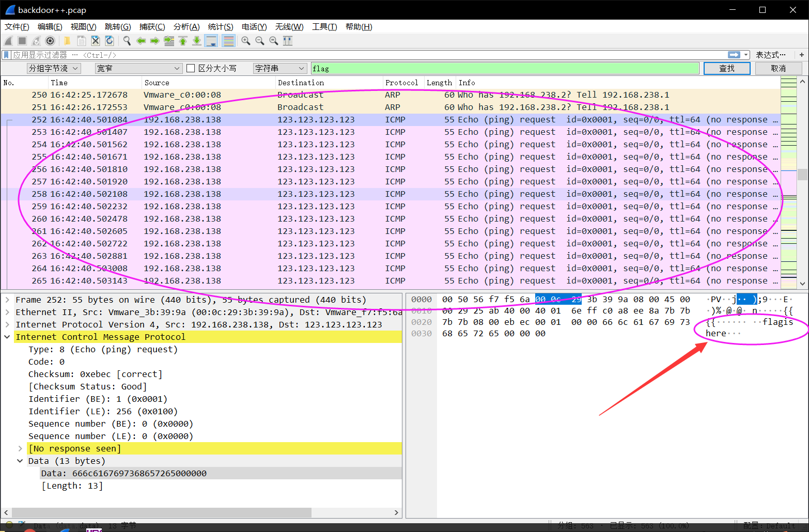Open a capture file
This screenshot has height=532, width=809.
tap(67, 41)
